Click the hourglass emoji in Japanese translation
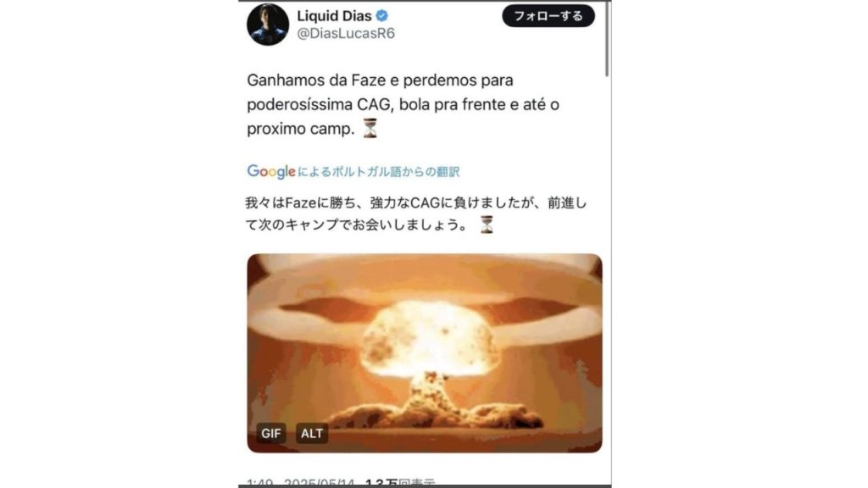The width and height of the screenshot is (868, 488). (x=487, y=225)
